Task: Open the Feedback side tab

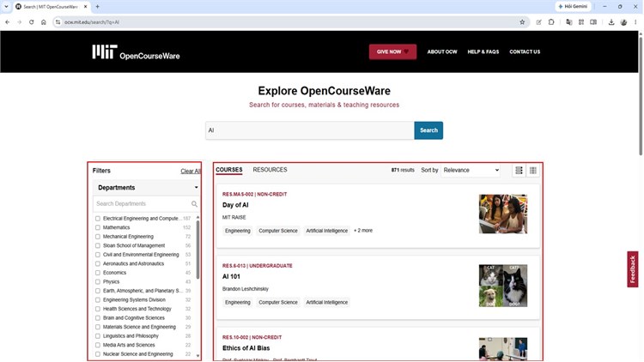Action: pyautogui.click(x=633, y=269)
